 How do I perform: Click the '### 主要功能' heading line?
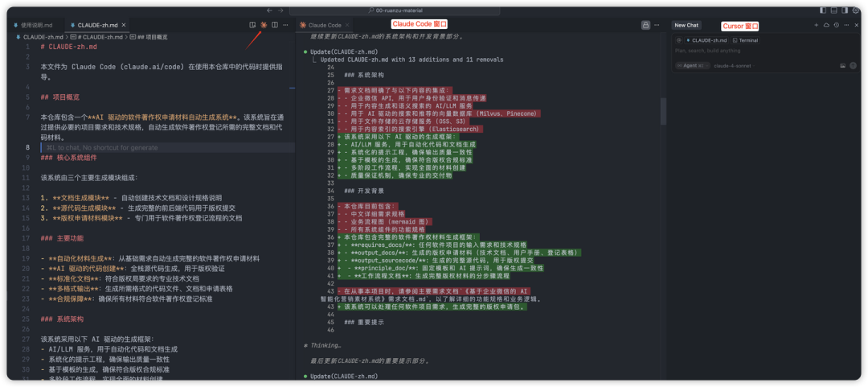(x=62, y=238)
